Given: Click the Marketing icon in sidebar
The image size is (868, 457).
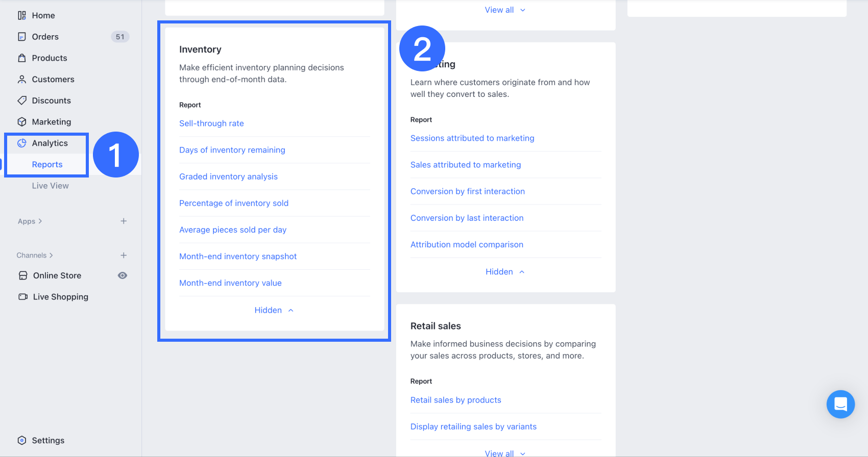Looking at the screenshot, I should pos(21,122).
